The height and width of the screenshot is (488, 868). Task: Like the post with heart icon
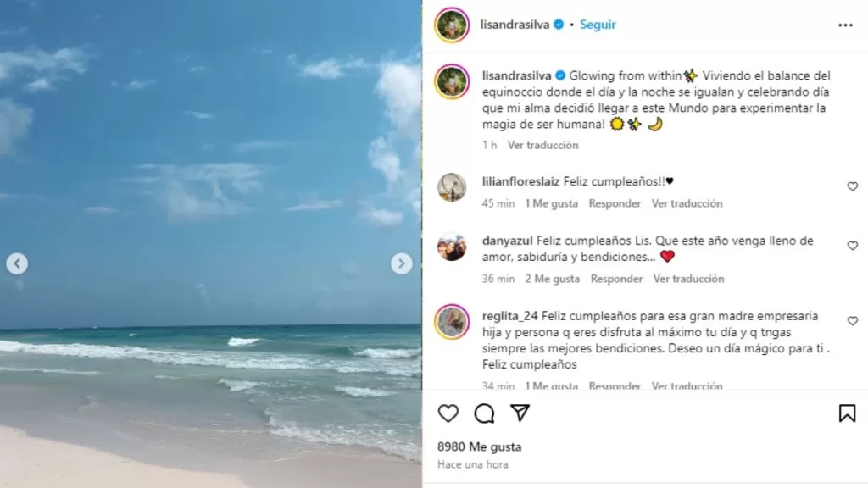448,413
